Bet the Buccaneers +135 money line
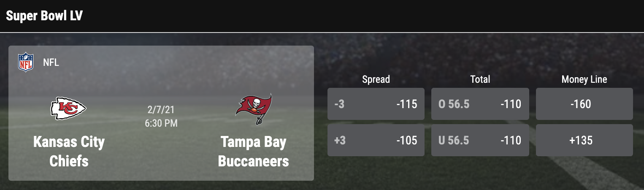Viewport: 644px width, 190px height. click(x=584, y=140)
